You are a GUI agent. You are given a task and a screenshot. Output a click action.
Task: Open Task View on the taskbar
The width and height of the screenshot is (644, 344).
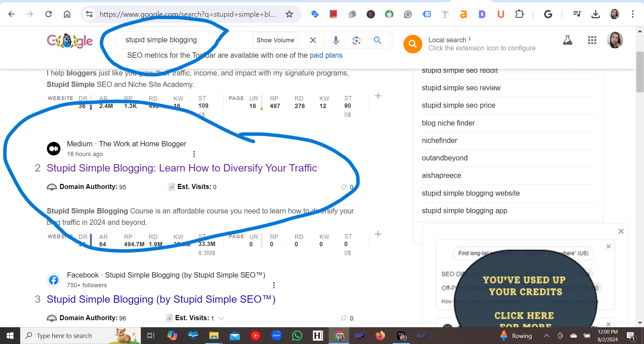(151, 336)
